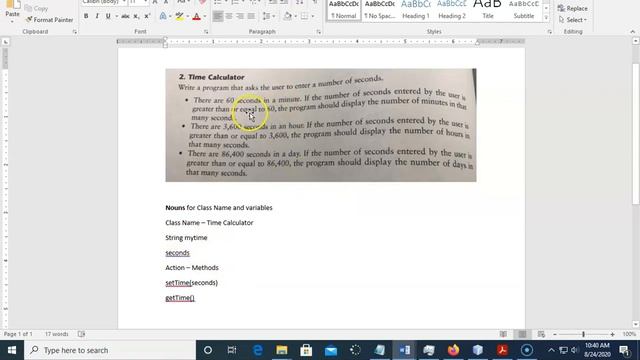Open File Explorer from taskbar
The width and height of the screenshot is (640, 360).
tap(282, 350)
